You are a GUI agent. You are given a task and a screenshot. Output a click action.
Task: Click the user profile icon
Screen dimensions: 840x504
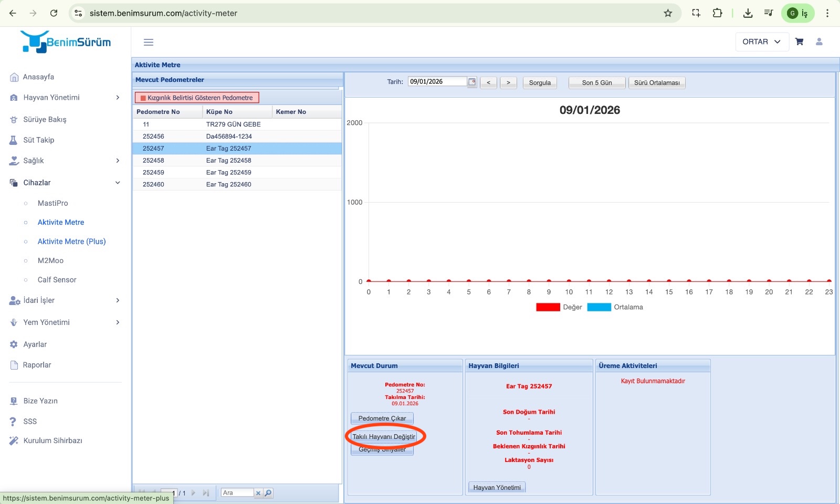[819, 41]
